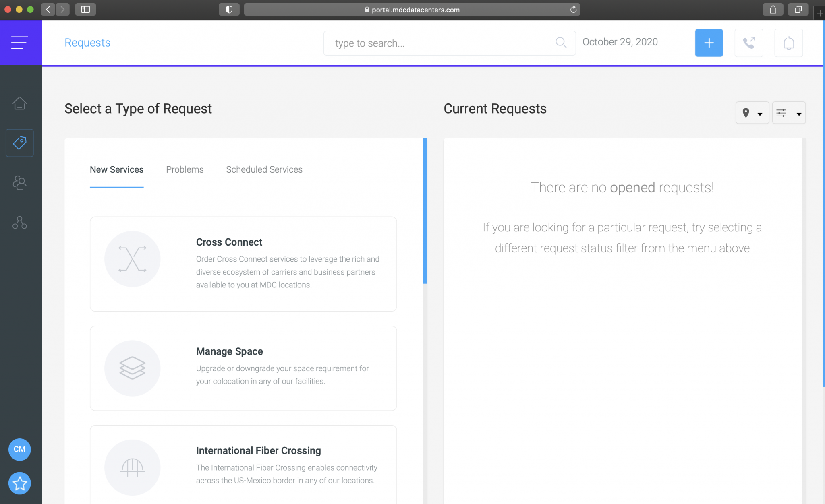Open the hamburger menu in purple header

[19, 42]
